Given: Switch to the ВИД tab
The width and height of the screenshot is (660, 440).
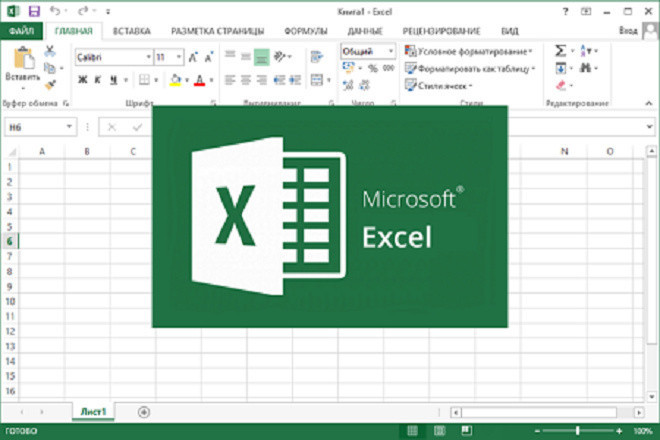Looking at the screenshot, I should tap(510, 31).
